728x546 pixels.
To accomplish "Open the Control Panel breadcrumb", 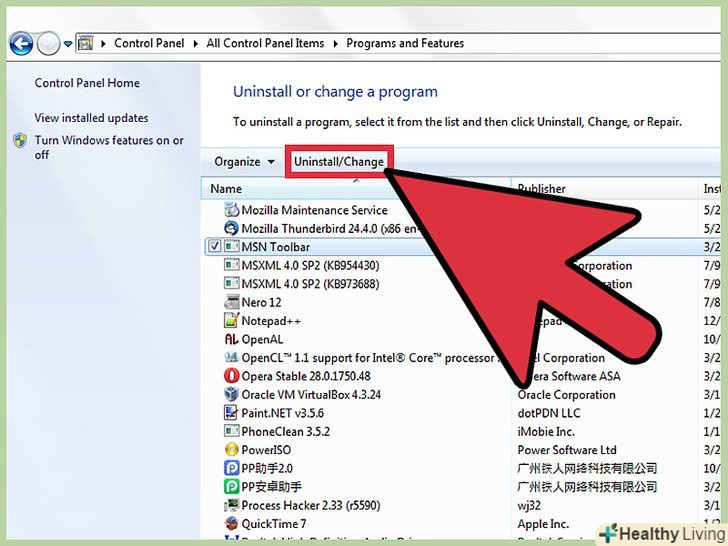I will pyautogui.click(x=149, y=43).
